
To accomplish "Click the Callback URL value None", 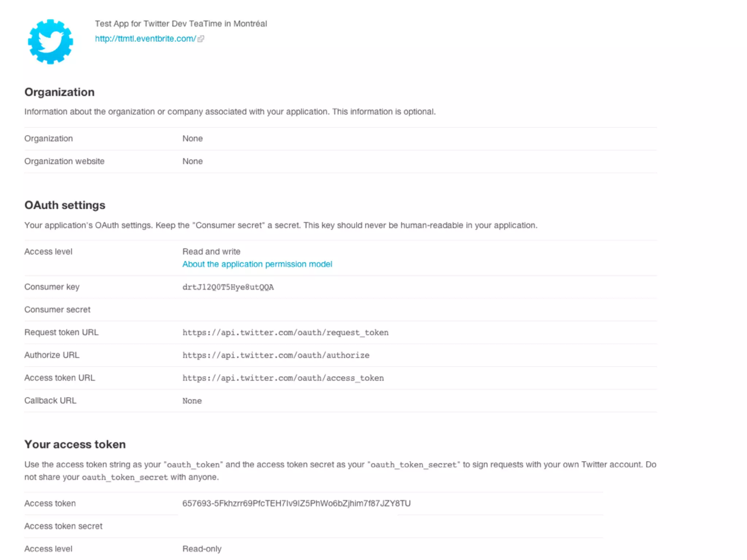I will (192, 401).
